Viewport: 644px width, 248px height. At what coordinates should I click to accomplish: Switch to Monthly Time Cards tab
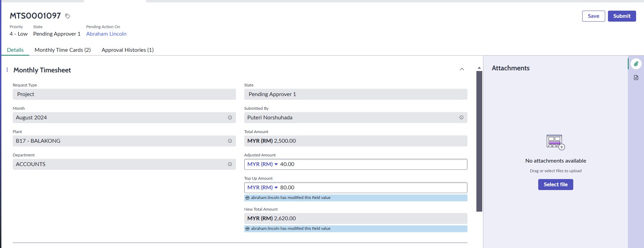[x=63, y=50]
